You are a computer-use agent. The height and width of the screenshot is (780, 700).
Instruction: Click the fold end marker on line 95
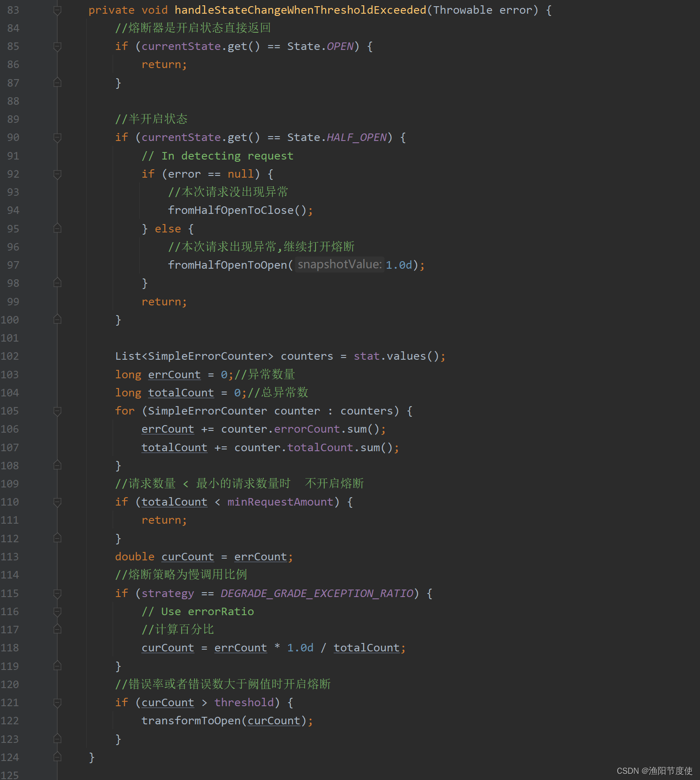[x=57, y=228]
